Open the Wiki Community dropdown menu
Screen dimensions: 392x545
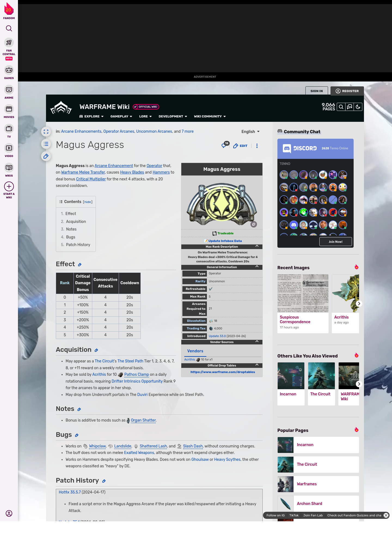click(x=210, y=116)
